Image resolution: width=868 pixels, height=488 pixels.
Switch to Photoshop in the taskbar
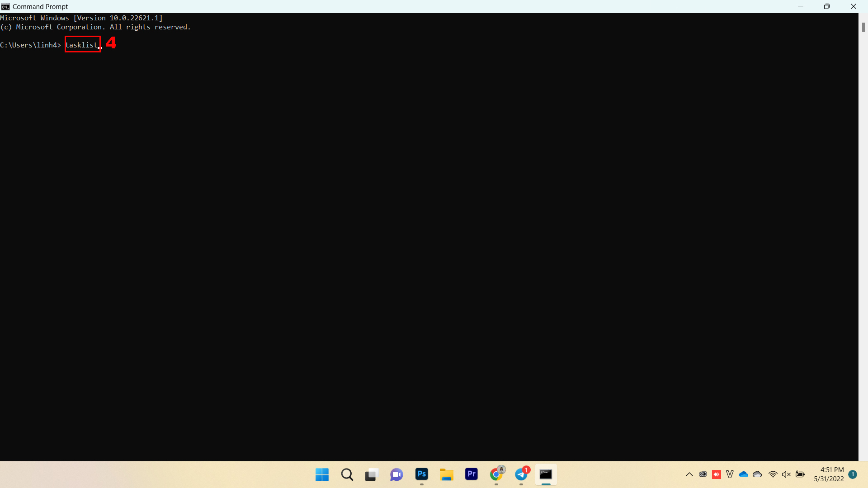click(x=421, y=474)
